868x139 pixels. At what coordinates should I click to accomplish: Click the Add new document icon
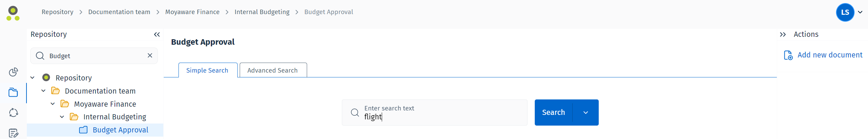coord(788,55)
